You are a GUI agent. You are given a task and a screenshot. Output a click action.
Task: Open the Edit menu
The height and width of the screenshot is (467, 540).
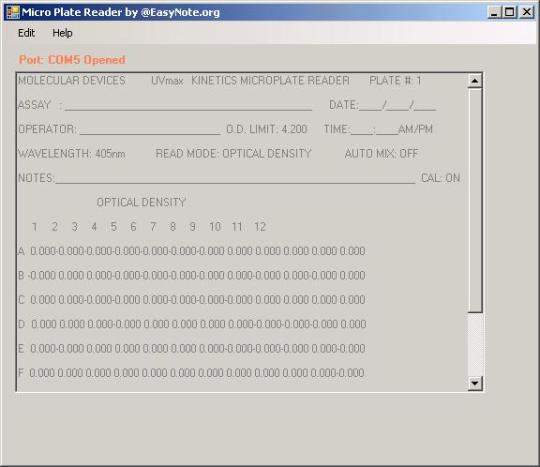point(26,33)
